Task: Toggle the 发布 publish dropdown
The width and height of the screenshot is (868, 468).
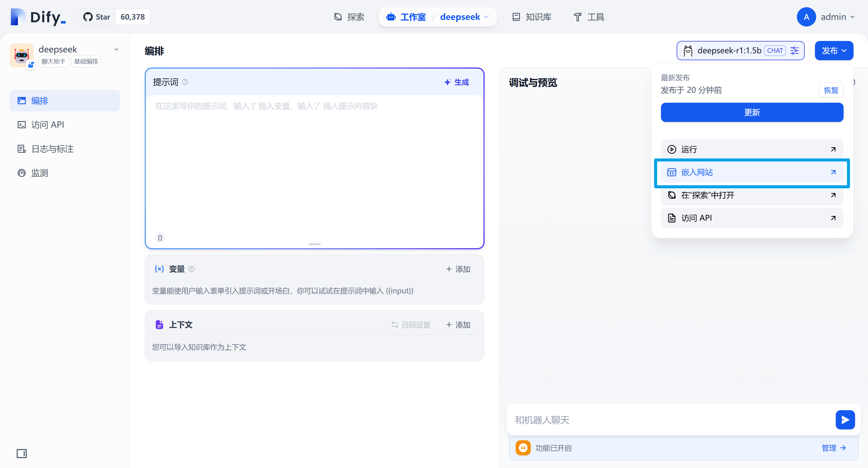Action: point(834,51)
